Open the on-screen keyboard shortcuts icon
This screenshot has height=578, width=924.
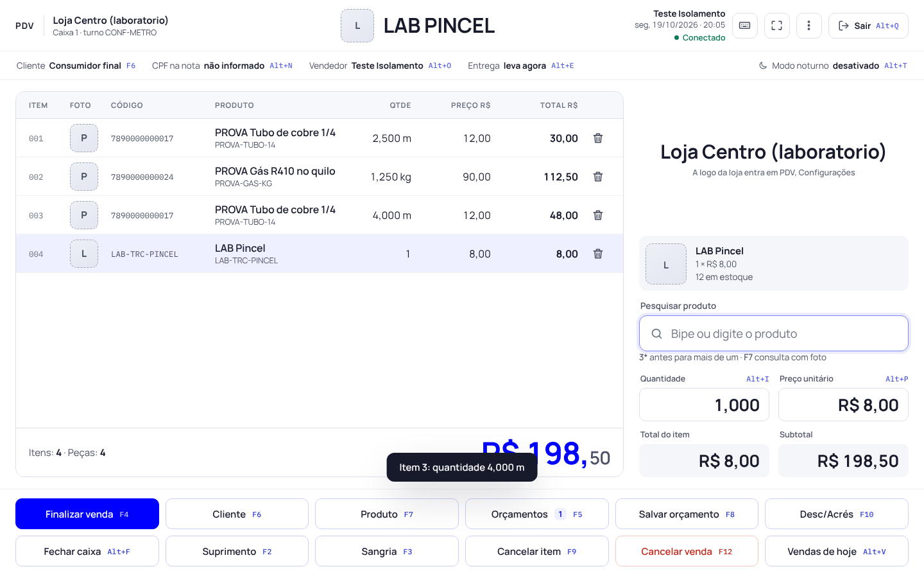pos(745,26)
